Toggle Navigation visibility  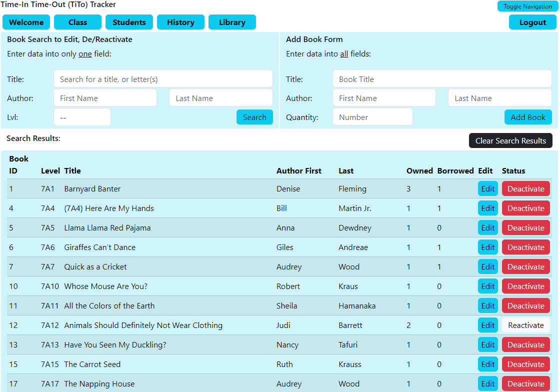point(526,6)
